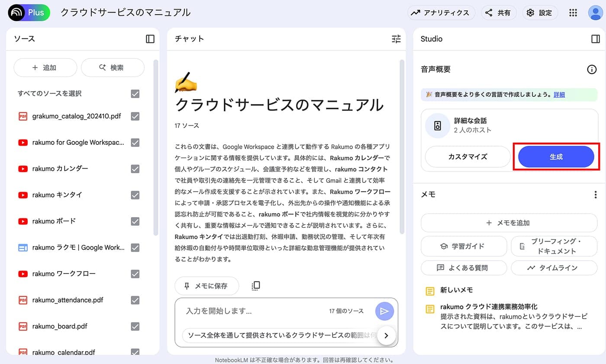This screenshot has width=606, height=364.
Task: Click web page icon beside rakumo ラクモ source
Action: (23, 248)
